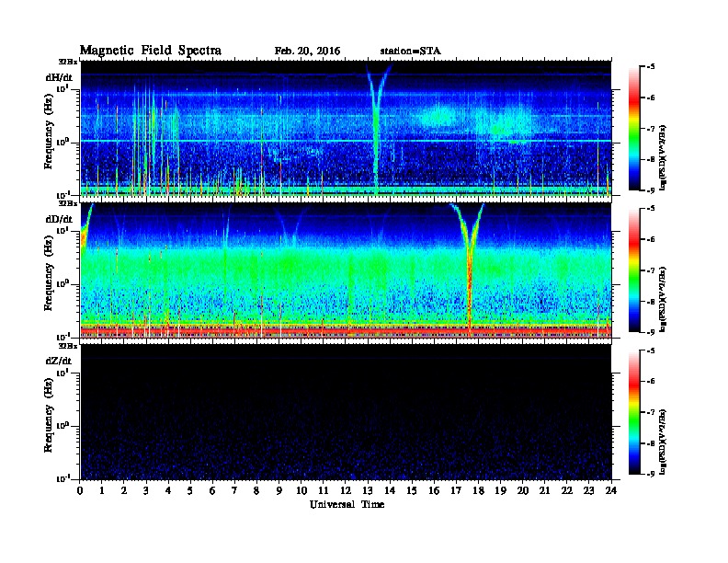Click the "-9" value on dZ/dt color scale
Viewport: 728px width, 563px height.
pyautogui.click(x=651, y=474)
